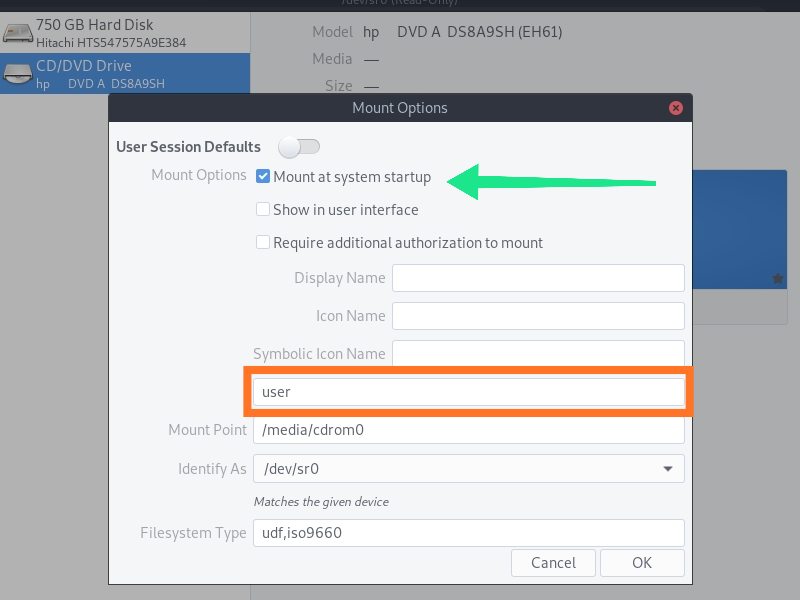800x600 pixels.
Task: Click the mount options field containing user
Action: (468, 392)
